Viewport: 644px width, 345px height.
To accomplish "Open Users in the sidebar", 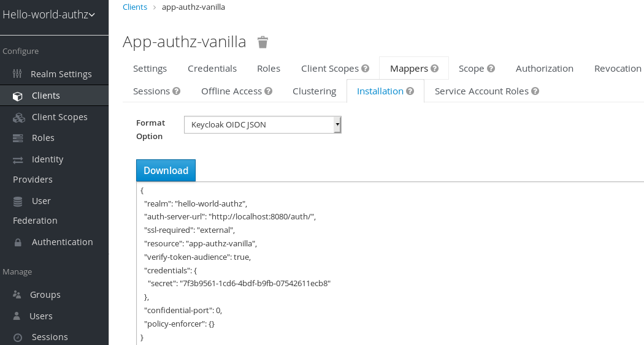I will tap(41, 316).
